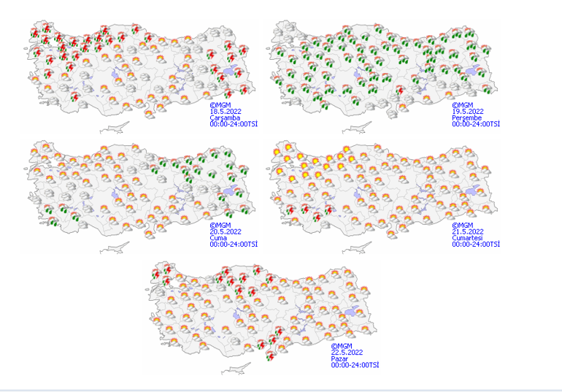Screen dimensions: 562x392
Task: Click Lake Van on the 22.5.2022 map
Action: click(353, 311)
